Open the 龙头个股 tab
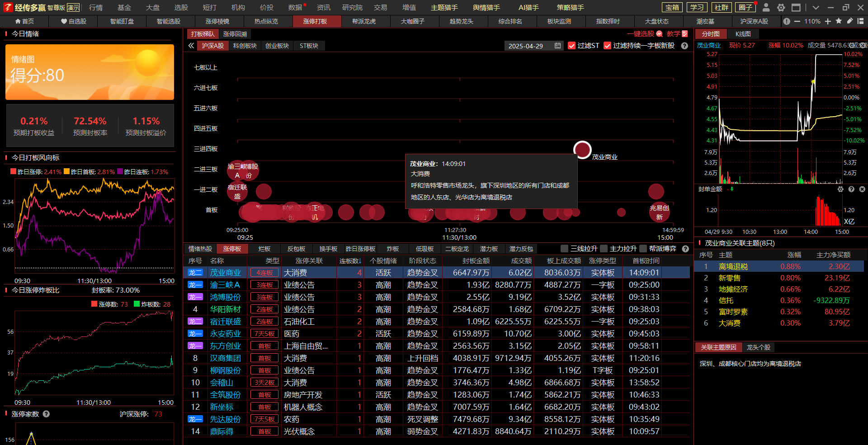The width and height of the screenshot is (868, 445). [x=758, y=347]
